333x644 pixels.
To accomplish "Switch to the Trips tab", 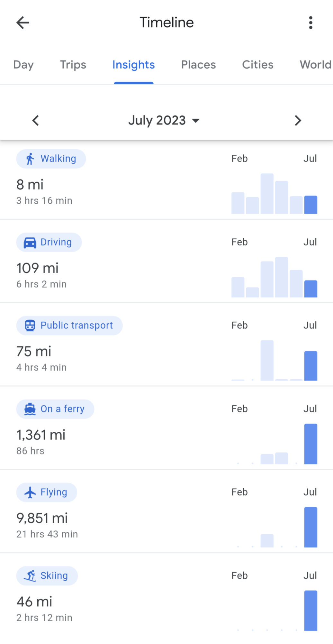I will (73, 65).
